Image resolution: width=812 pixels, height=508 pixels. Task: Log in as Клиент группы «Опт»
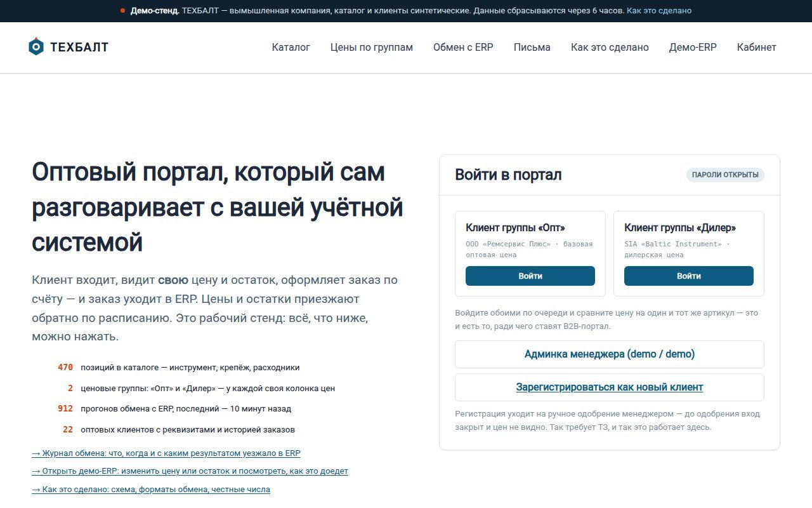pos(530,276)
